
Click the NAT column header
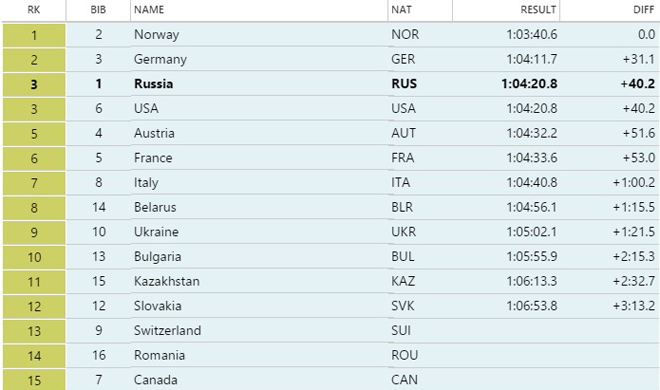(x=402, y=10)
